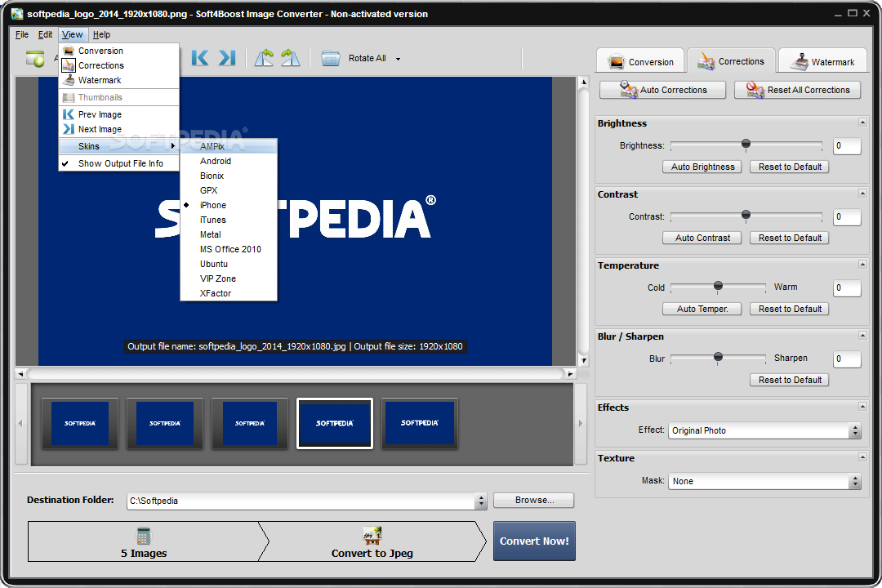Image resolution: width=882 pixels, height=588 pixels.
Task: Select the GPX skin
Action: click(x=229, y=190)
